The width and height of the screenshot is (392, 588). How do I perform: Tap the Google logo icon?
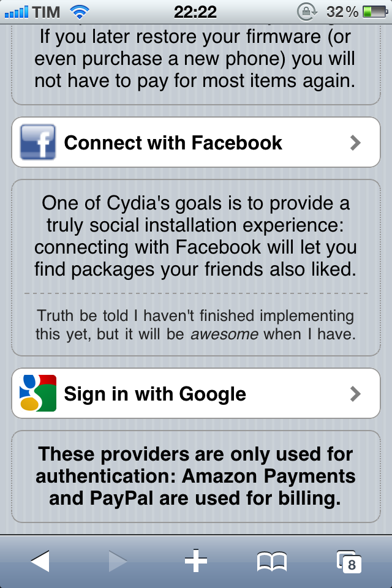(37, 393)
